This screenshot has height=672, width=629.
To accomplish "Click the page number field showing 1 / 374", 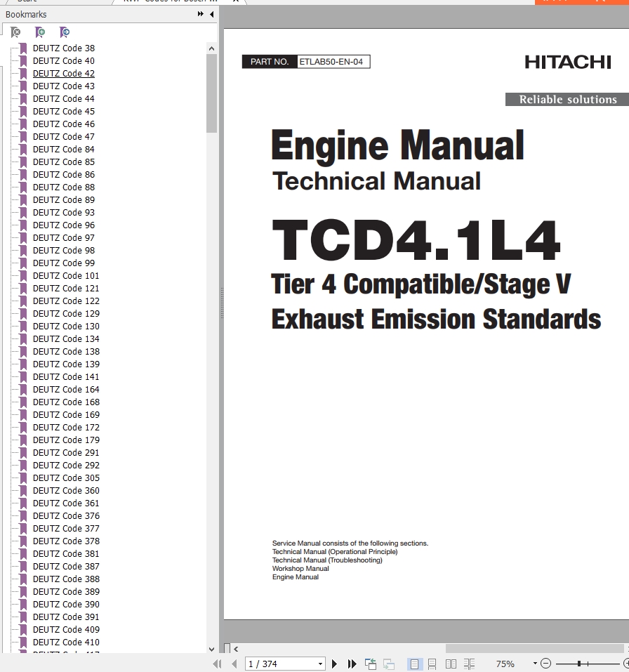I will point(281,664).
